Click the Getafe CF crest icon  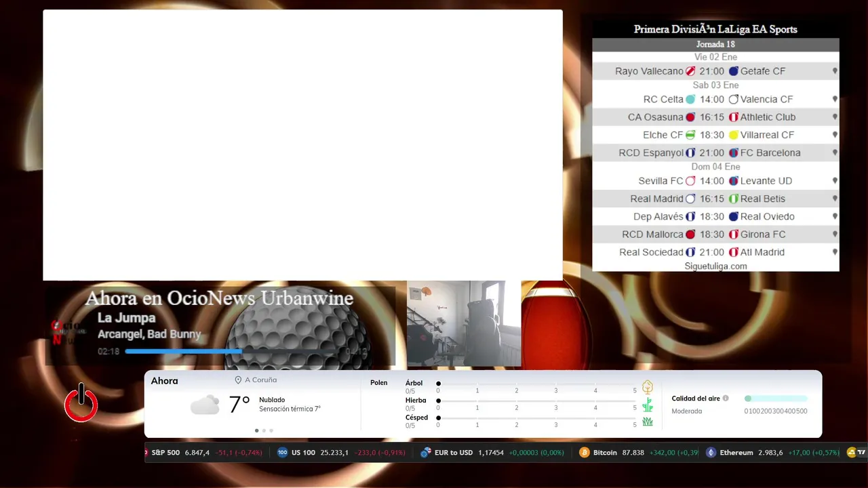tap(734, 71)
